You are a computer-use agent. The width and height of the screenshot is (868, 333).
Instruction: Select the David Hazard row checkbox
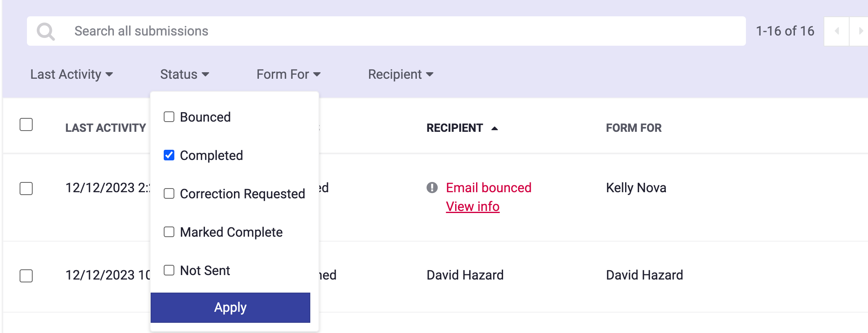(x=26, y=276)
